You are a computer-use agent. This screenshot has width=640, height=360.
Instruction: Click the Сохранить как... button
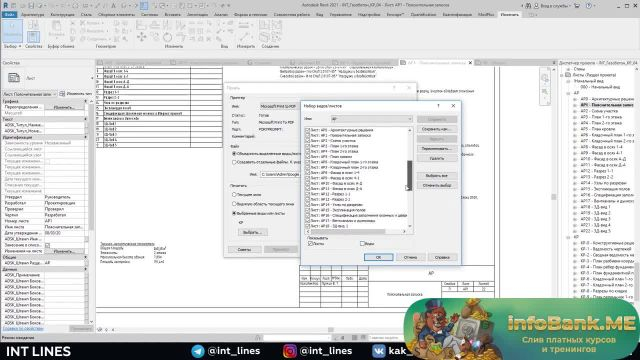437,129
